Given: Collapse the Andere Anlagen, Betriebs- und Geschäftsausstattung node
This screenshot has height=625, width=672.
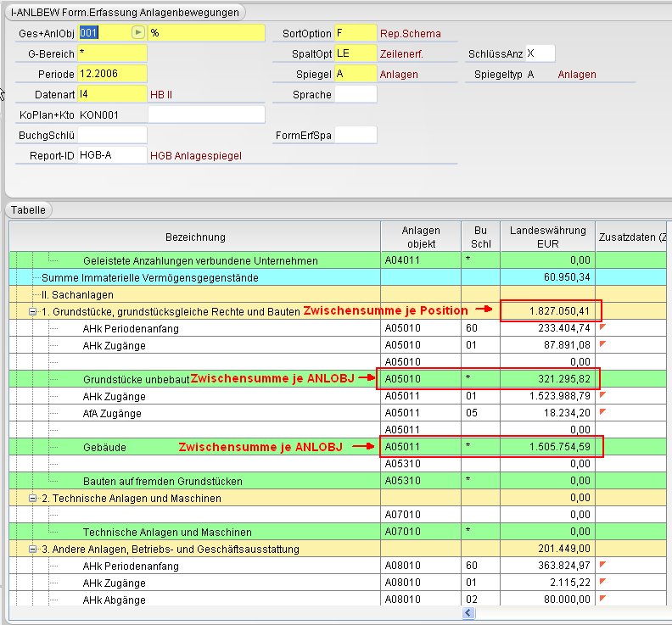Looking at the screenshot, I should pyautogui.click(x=32, y=550).
